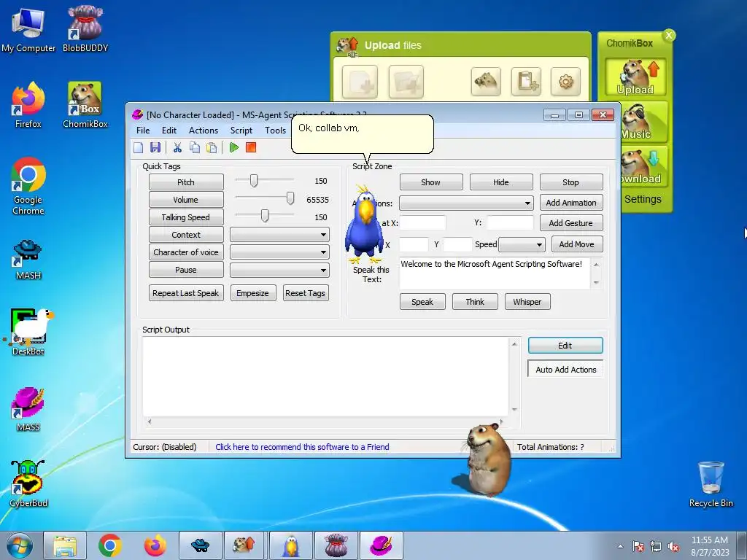Open MASS desktop shortcut

(28, 410)
